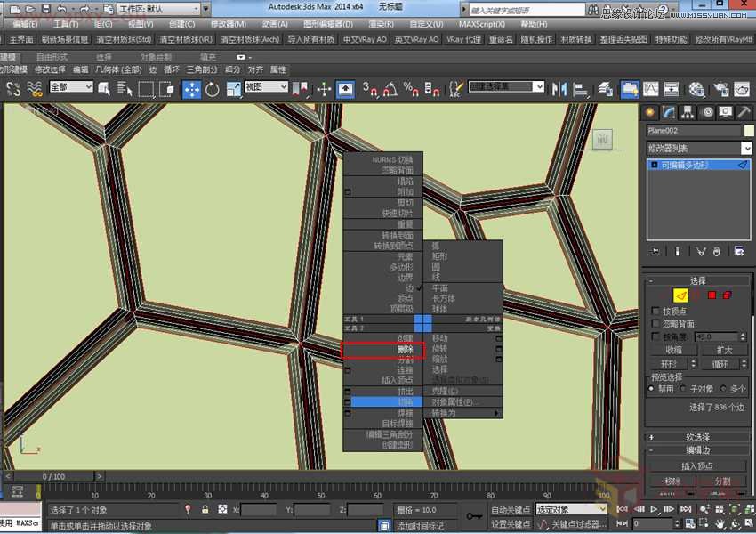Screen dimensions: 756x534
Task: Toggle 自动关键点 auto key mode
Action: (511, 509)
